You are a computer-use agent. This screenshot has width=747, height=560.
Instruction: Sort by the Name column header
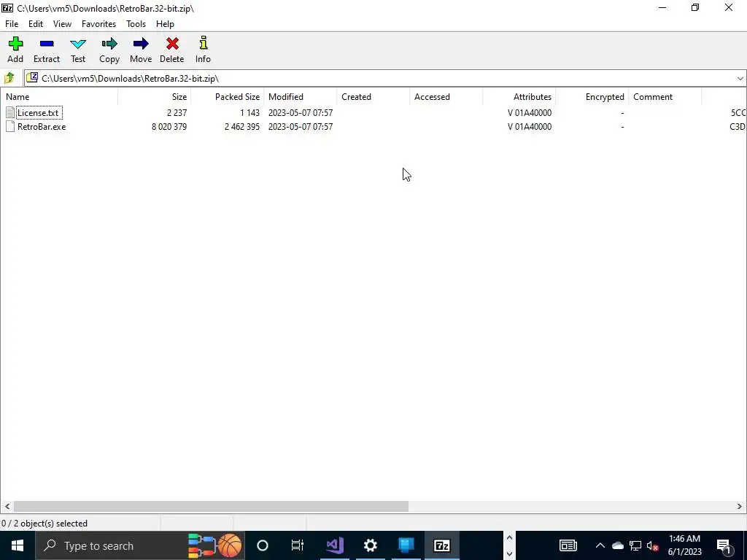tap(59, 97)
